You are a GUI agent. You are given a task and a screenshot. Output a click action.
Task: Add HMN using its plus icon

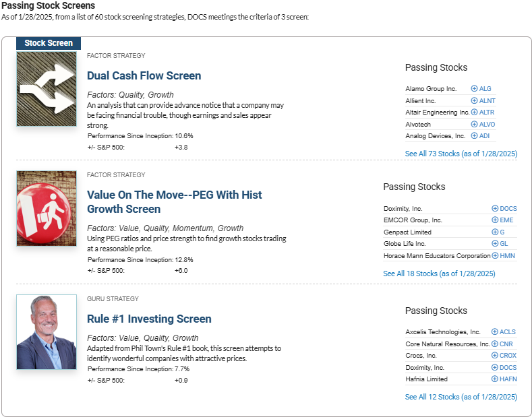click(x=495, y=256)
